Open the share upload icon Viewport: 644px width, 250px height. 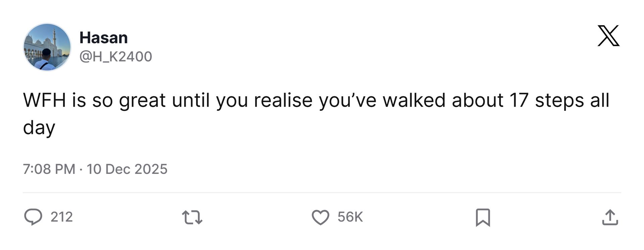tap(610, 217)
